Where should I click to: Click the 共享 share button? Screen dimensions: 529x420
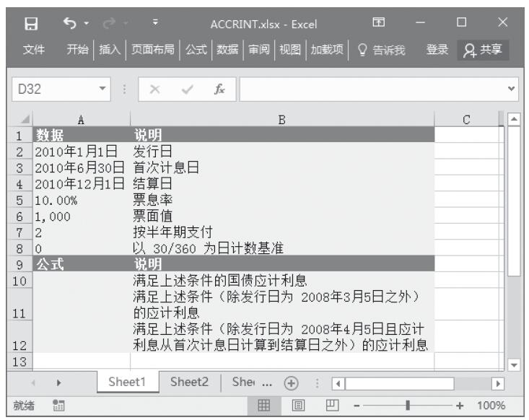[485, 51]
